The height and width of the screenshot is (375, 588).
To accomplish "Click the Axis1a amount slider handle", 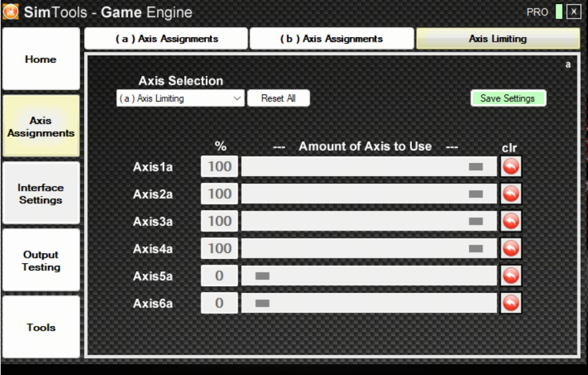I will [x=475, y=167].
